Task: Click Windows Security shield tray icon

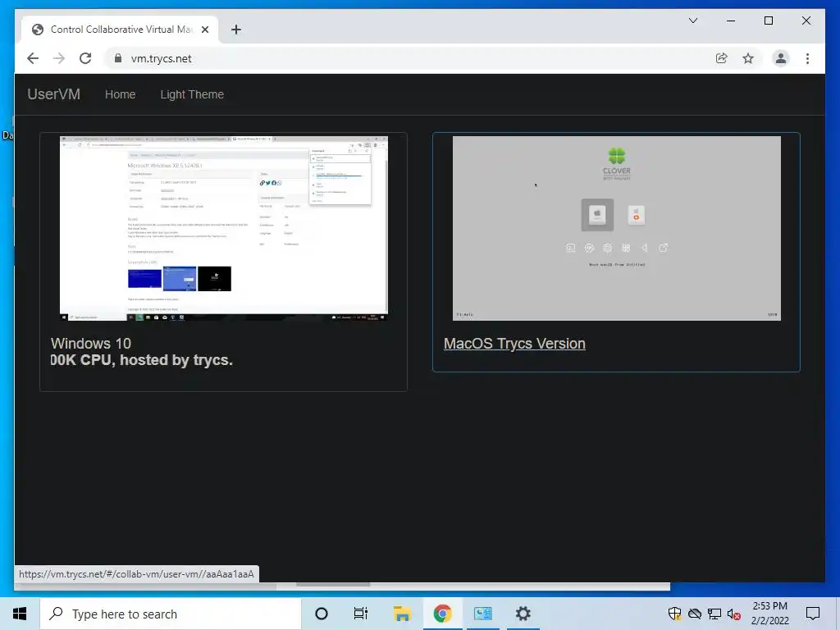Action: click(x=674, y=614)
